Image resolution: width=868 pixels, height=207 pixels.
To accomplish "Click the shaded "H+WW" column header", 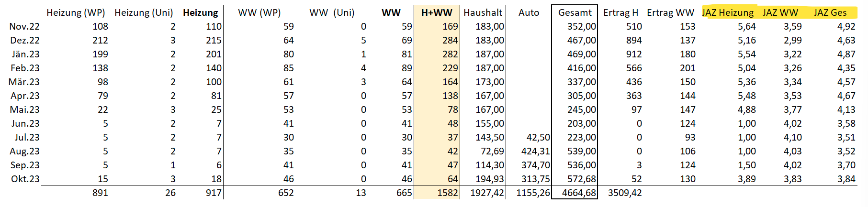I will point(437,12).
